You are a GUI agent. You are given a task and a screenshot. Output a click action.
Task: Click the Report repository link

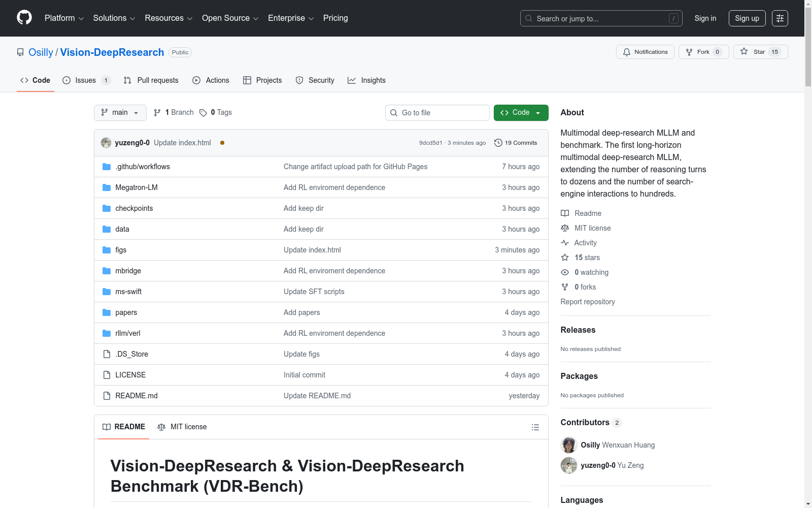(588, 302)
